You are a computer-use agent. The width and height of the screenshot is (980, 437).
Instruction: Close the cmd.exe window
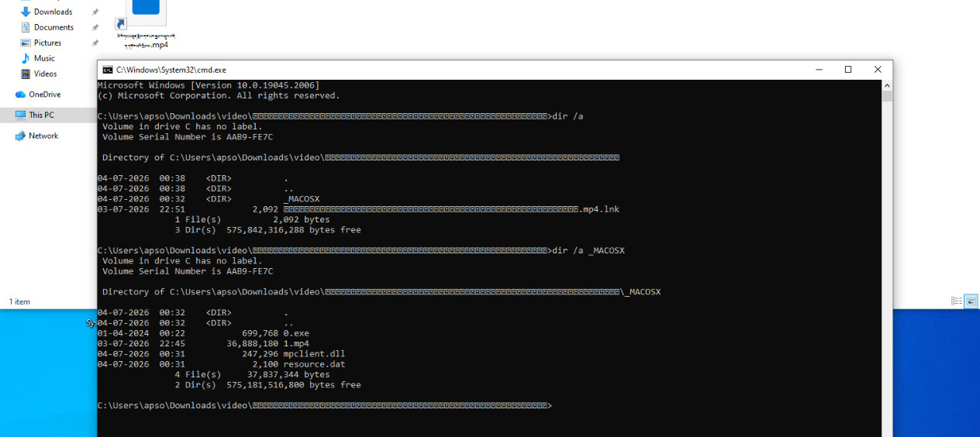pyautogui.click(x=878, y=70)
